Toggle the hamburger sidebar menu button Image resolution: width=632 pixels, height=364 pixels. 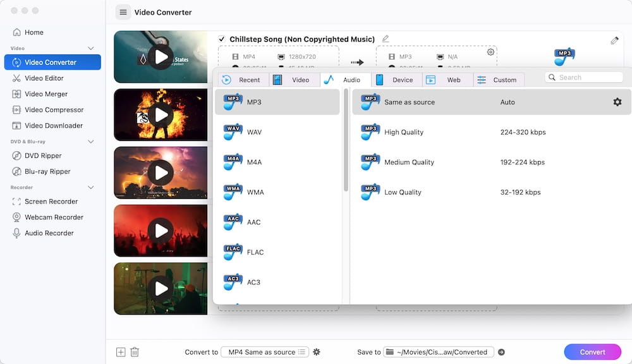(x=123, y=12)
